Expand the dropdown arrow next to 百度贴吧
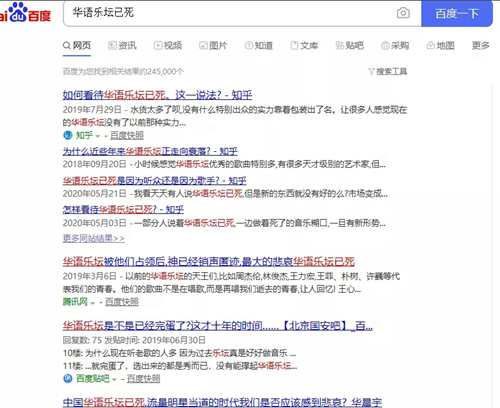 [x=114, y=379]
